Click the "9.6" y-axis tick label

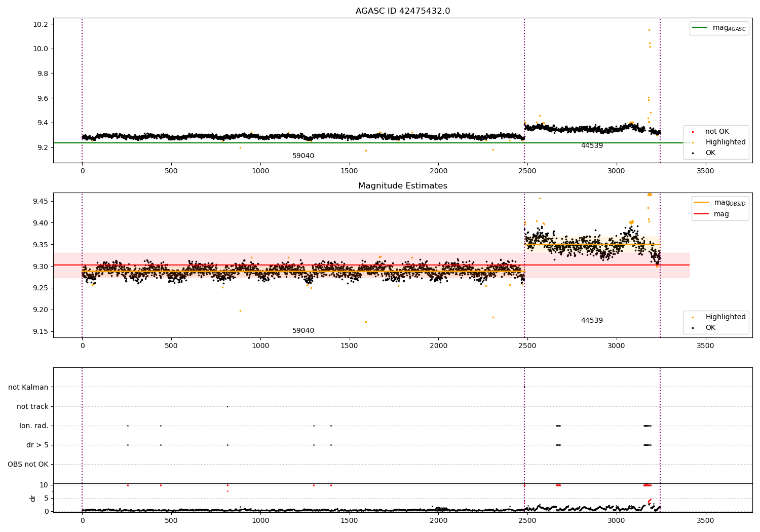point(43,98)
